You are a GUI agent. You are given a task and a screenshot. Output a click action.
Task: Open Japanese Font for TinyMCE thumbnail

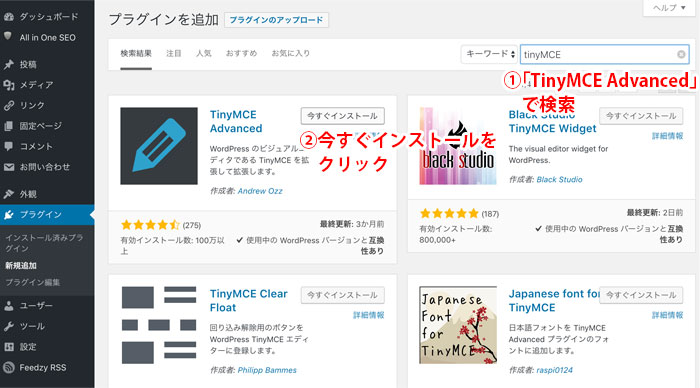(x=458, y=325)
